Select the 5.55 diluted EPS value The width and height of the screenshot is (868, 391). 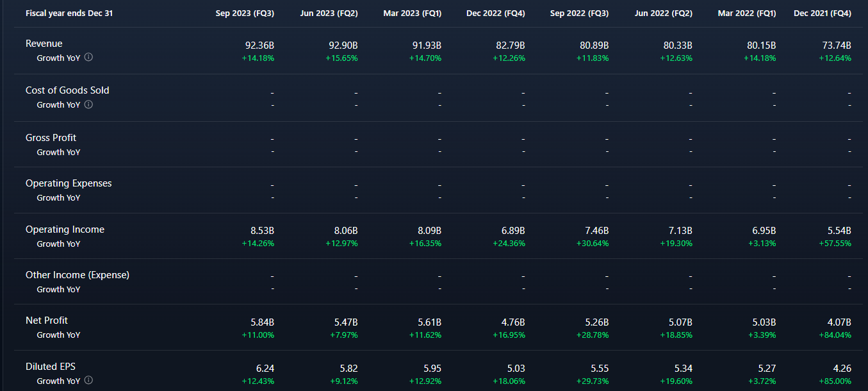pyautogui.click(x=598, y=369)
